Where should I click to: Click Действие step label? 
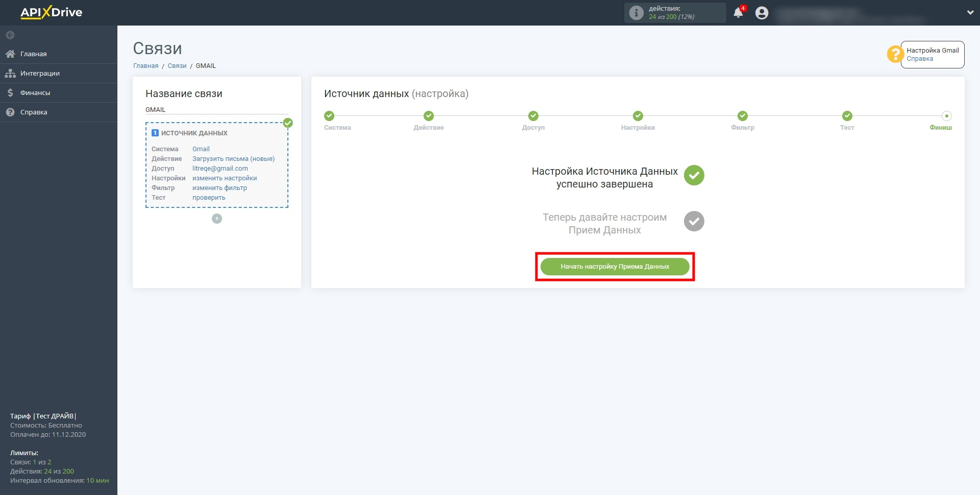pos(429,128)
